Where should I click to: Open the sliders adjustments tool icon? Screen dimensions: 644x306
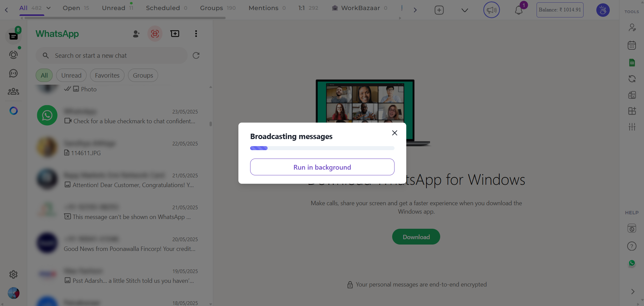632,127
